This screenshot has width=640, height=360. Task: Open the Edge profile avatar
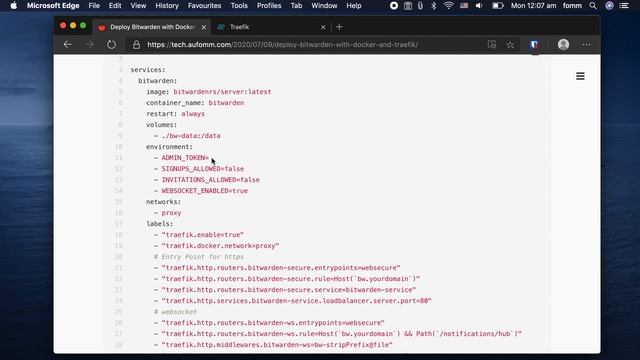point(563,44)
